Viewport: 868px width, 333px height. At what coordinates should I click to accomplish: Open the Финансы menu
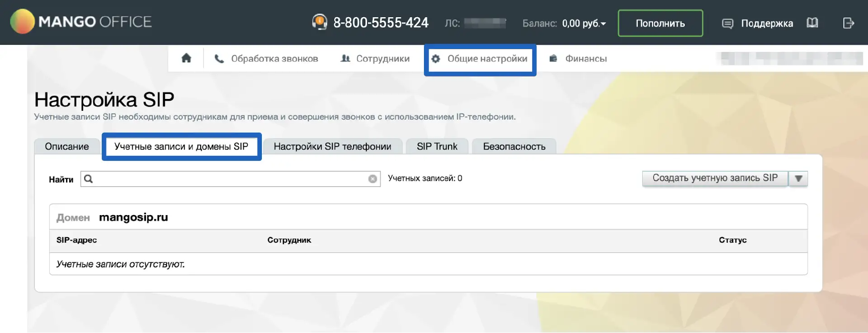pos(578,59)
